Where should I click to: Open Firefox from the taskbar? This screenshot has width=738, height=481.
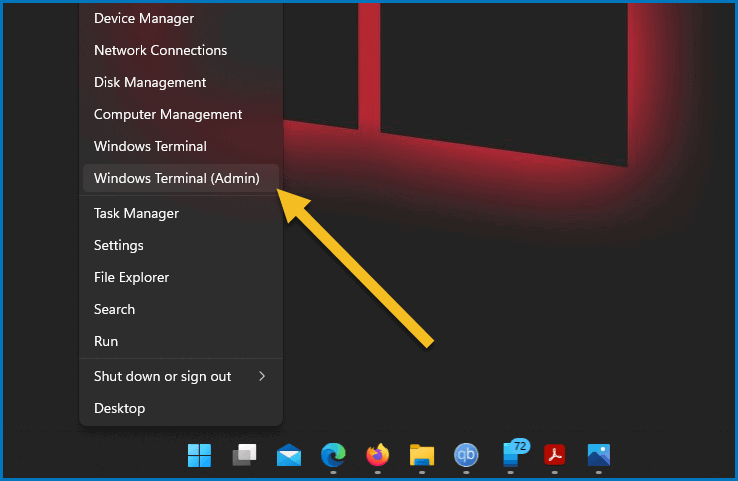(x=377, y=455)
